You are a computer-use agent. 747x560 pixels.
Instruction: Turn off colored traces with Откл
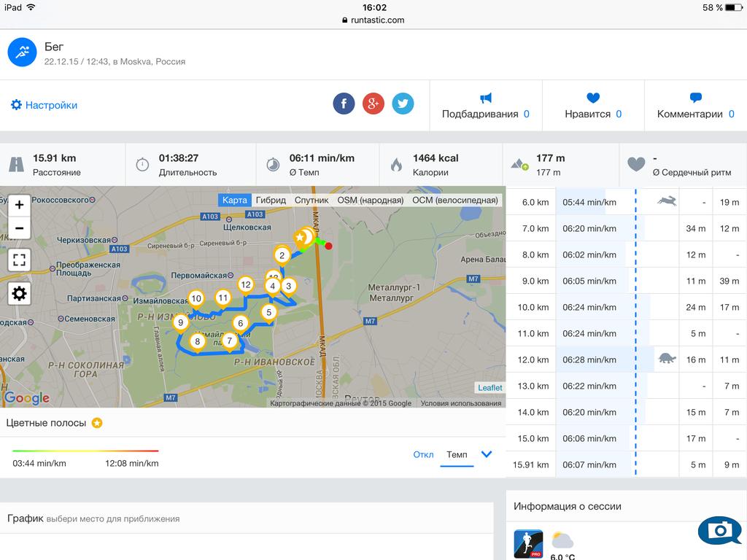423,454
